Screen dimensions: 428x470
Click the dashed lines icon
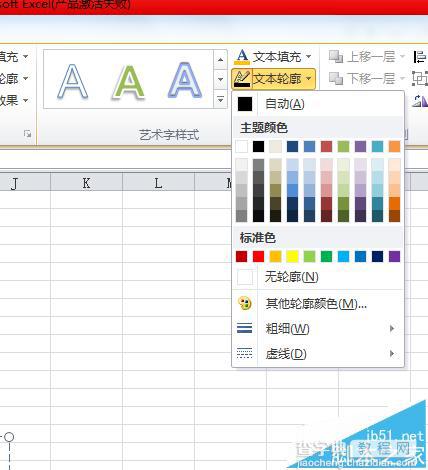245,353
